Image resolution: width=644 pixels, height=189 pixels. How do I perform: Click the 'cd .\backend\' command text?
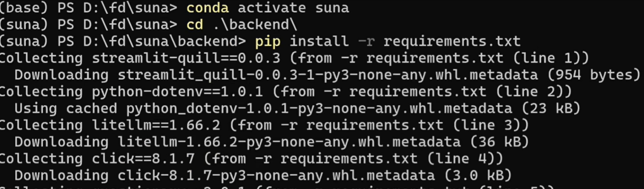coord(241,25)
